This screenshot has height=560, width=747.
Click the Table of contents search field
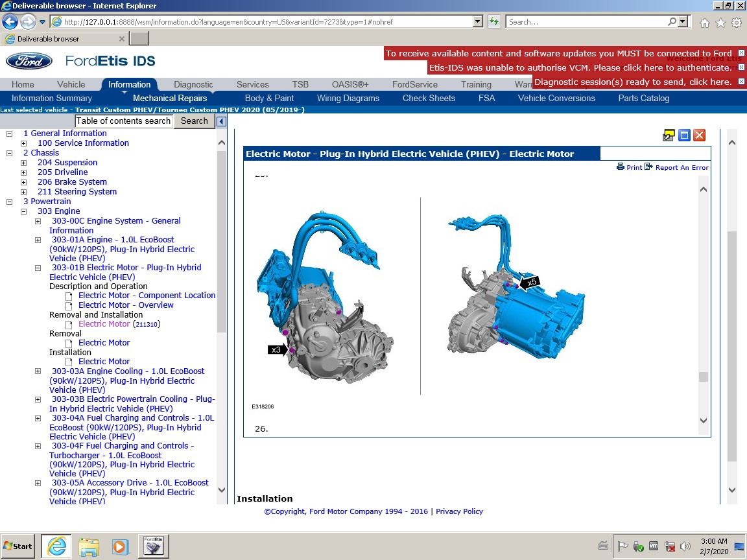(124, 121)
